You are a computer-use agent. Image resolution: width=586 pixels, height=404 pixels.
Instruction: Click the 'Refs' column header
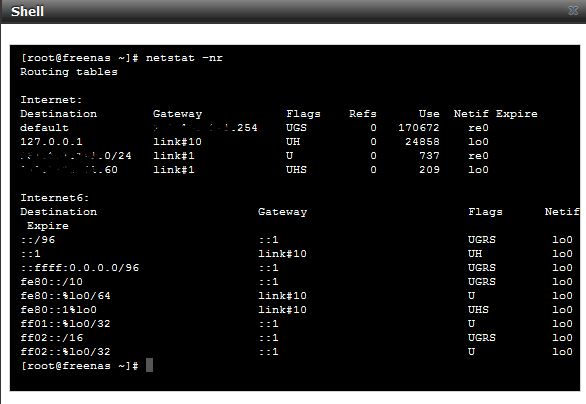pos(363,114)
